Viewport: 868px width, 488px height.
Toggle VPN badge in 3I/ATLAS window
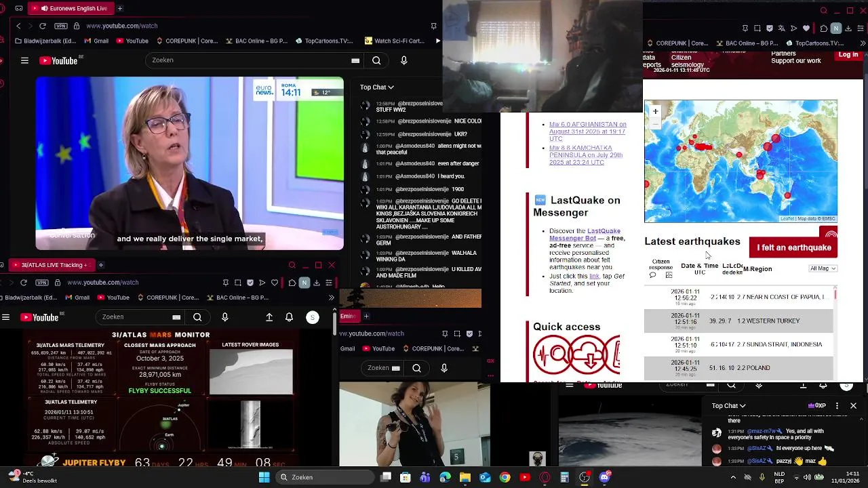coord(42,283)
